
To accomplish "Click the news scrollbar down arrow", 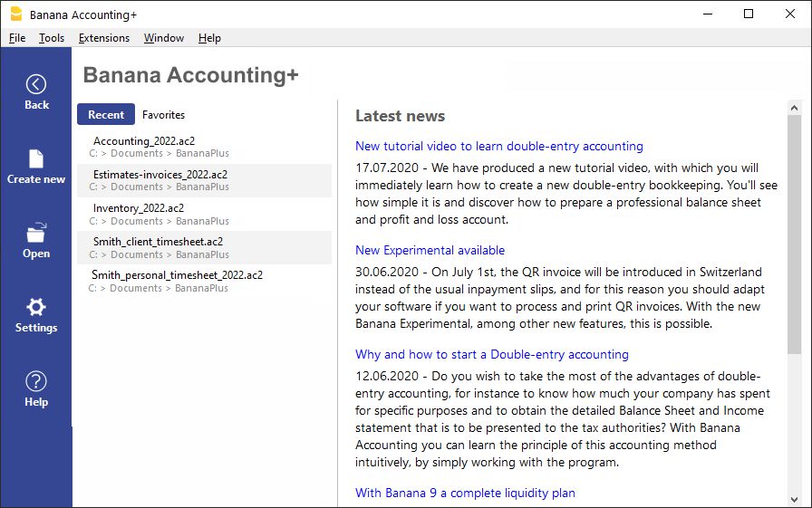I will point(795,500).
